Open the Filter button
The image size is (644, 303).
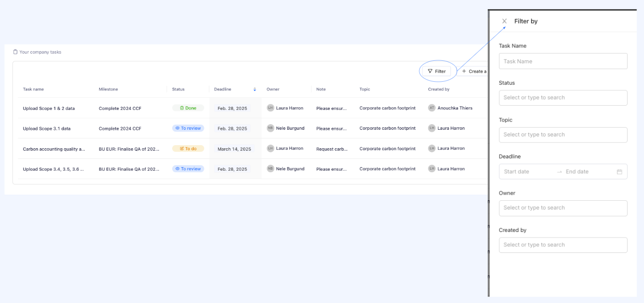(437, 72)
